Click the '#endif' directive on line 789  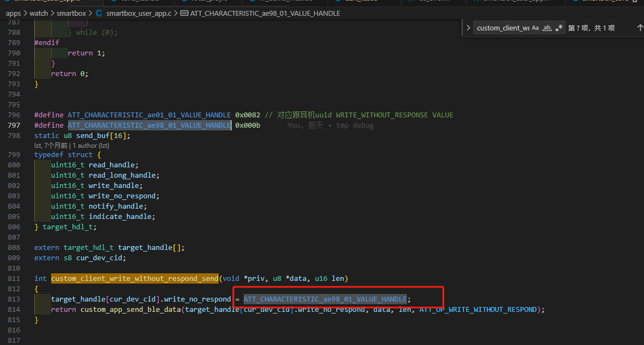pyautogui.click(x=47, y=43)
